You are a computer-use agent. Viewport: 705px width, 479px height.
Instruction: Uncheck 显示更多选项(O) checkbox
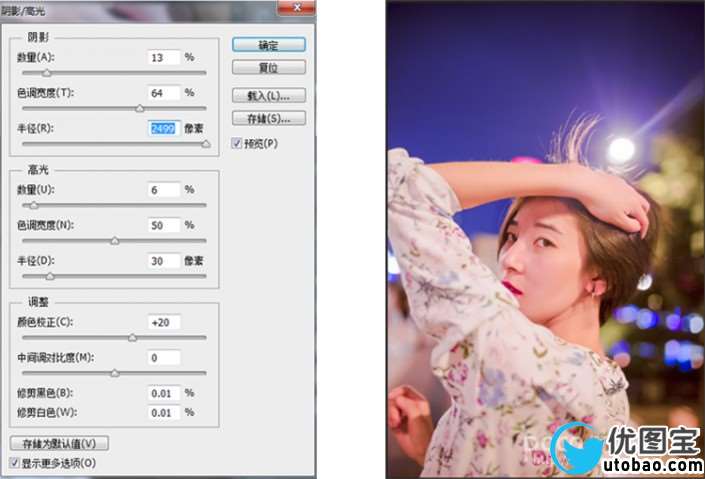(15, 462)
